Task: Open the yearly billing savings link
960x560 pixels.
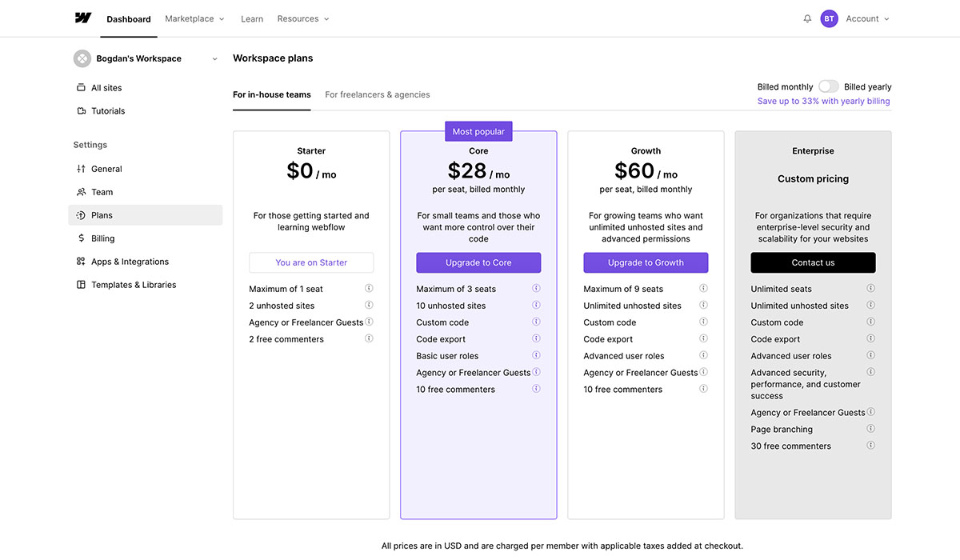Action: pos(823,101)
